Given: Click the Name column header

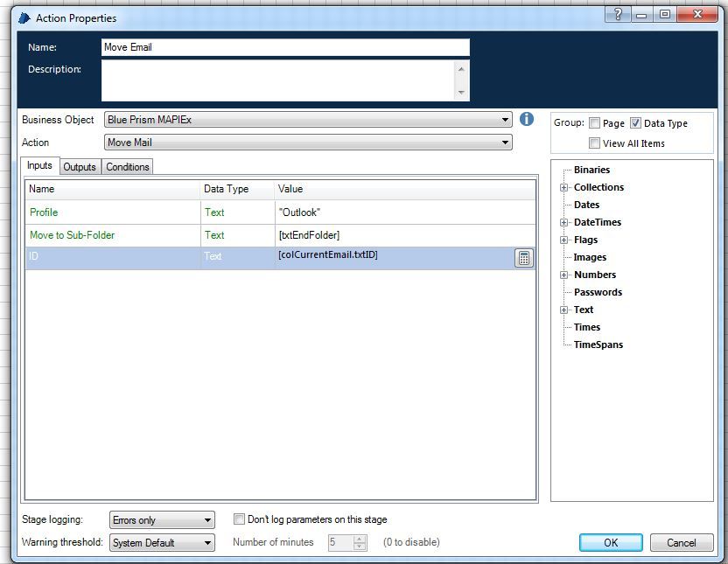Looking at the screenshot, I should point(113,189).
